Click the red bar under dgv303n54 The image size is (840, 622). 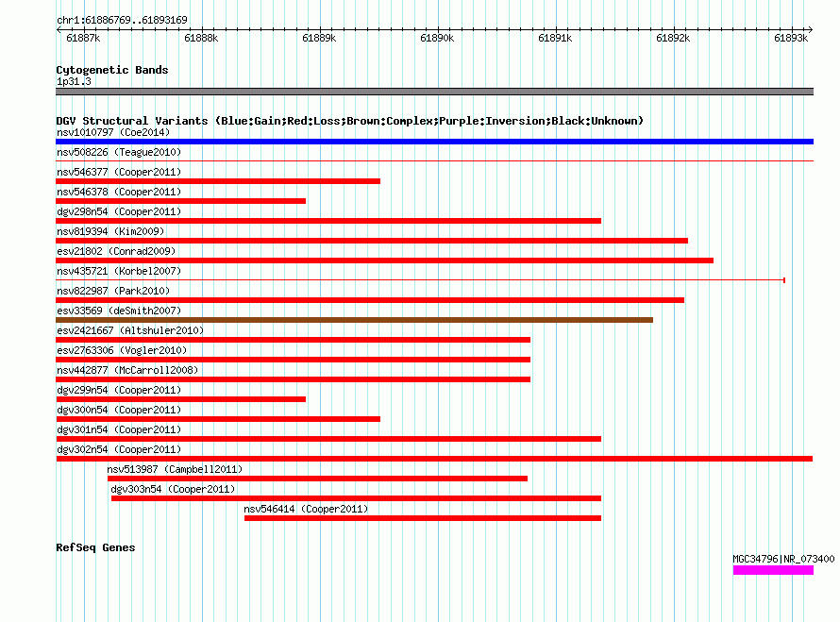click(x=356, y=498)
